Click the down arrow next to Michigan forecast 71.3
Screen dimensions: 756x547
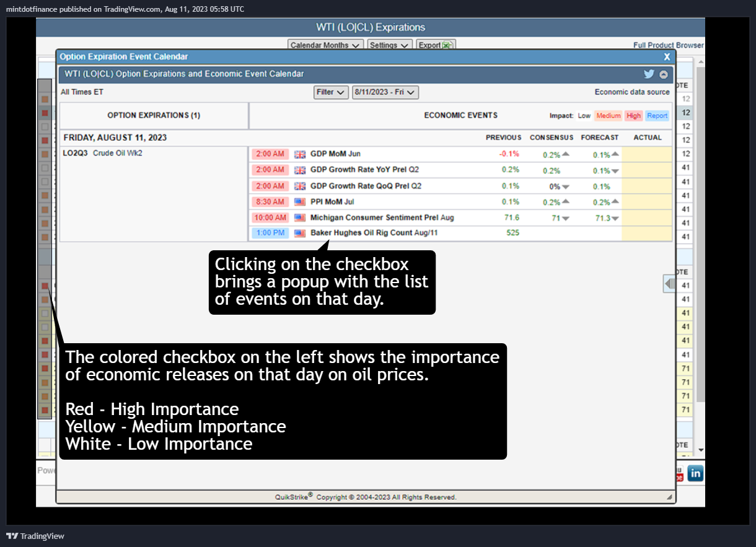click(615, 219)
